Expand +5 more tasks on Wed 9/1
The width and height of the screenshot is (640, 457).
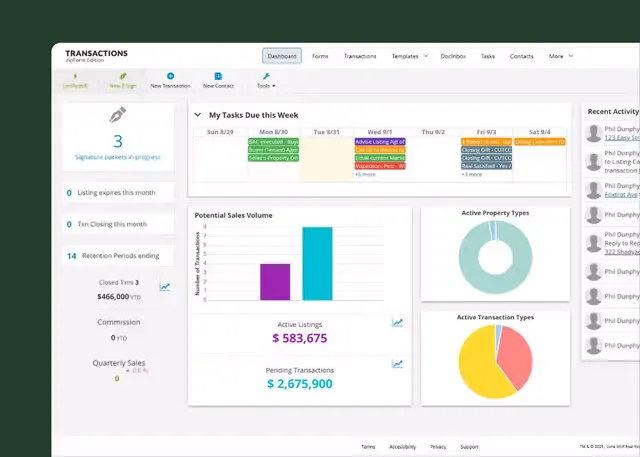pyautogui.click(x=365, y=174)
